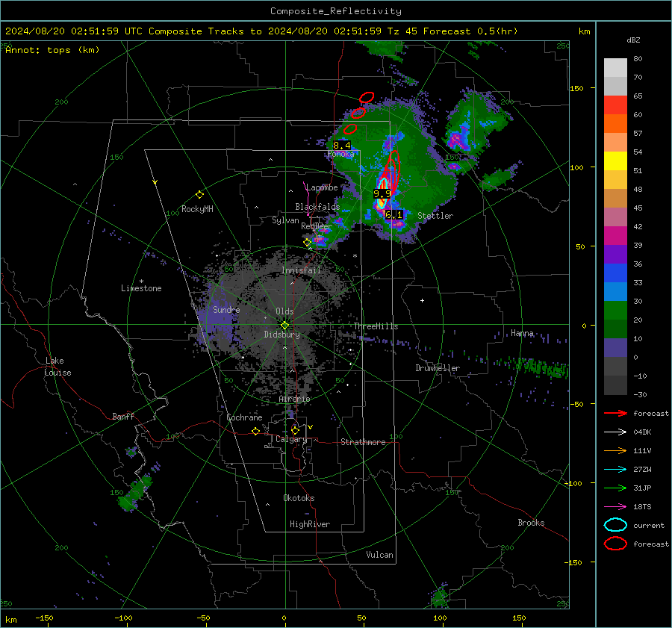The image size is (672, 628).
Task: Click the Limestone label
Action: 141,288
